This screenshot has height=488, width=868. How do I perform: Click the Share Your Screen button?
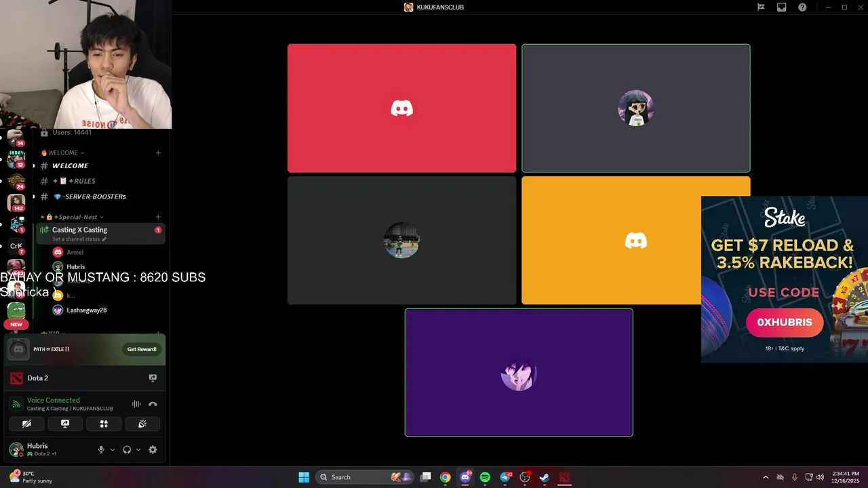tap(65, 424)
